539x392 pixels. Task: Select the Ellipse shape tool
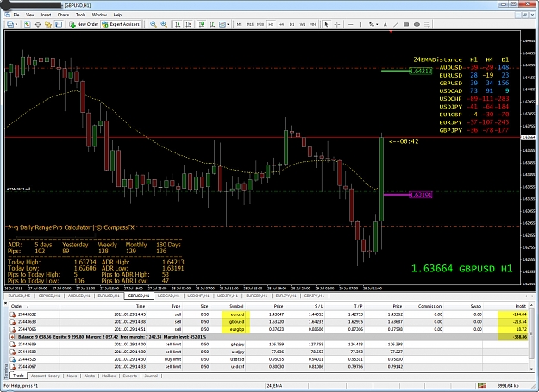pos(417,24)
